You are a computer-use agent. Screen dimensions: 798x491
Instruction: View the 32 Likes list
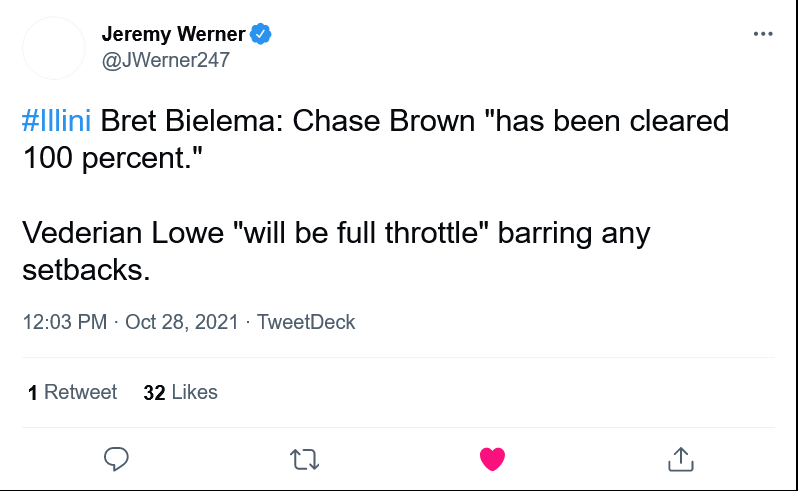pos(181,392)
